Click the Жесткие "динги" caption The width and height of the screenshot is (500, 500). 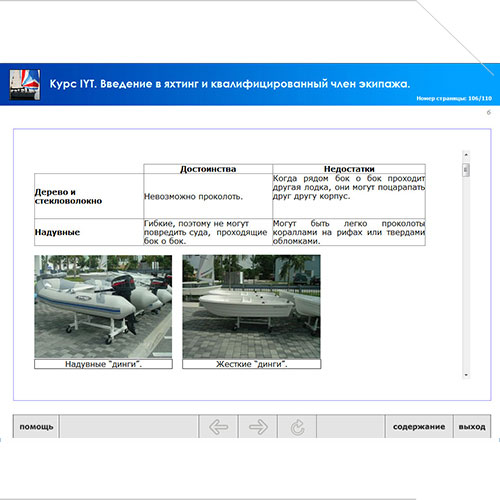tap(252, 364)
